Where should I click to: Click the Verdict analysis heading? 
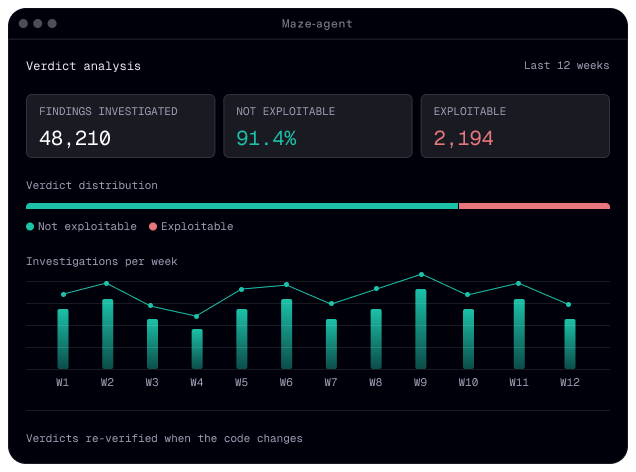pos(83,66)
